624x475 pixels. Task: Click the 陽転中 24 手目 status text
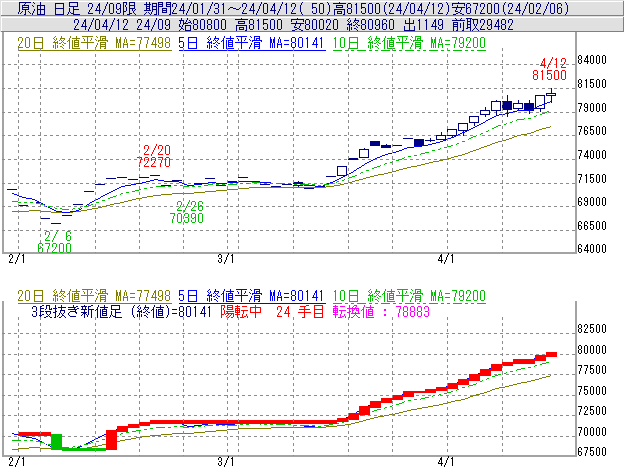[x=273, y=311]
